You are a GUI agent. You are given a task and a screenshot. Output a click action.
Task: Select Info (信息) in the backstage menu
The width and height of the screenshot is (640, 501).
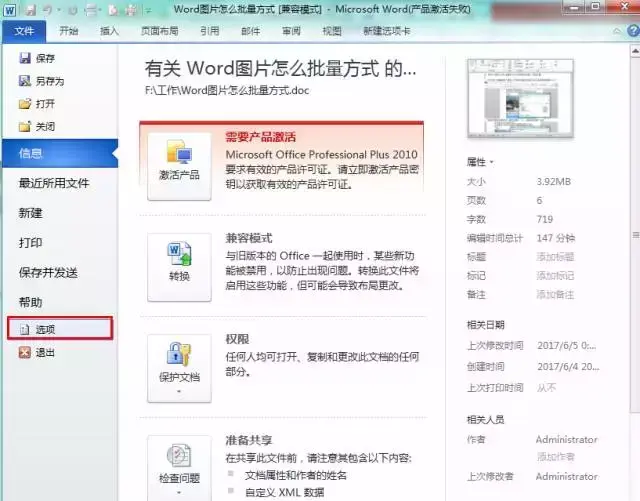tap(60, 153)
